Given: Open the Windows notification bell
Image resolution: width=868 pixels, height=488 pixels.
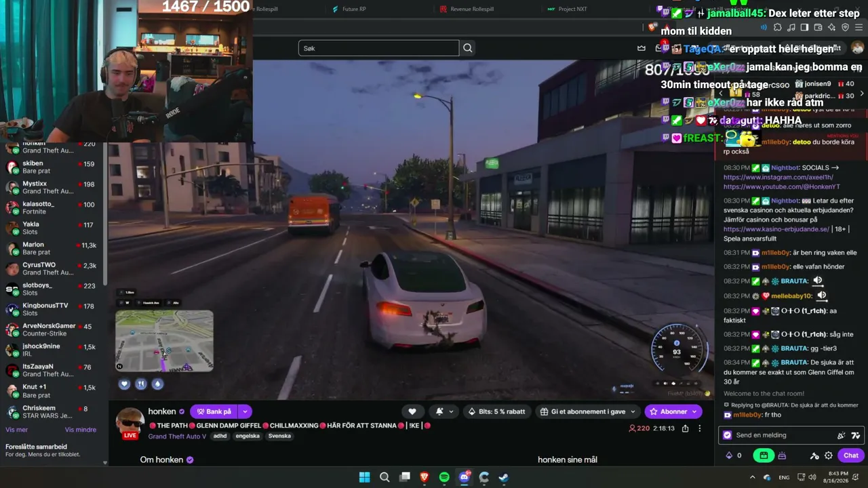Looking at the screenshot, I should [x=855, y=477].
